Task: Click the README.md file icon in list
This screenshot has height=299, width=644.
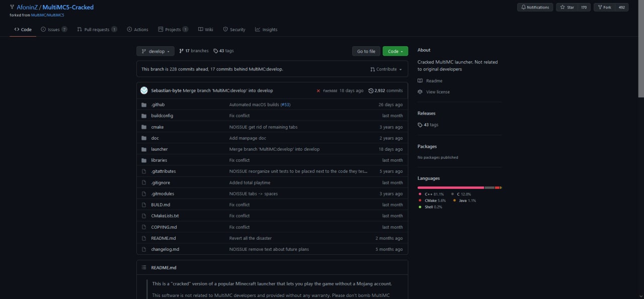Action: 144,238
